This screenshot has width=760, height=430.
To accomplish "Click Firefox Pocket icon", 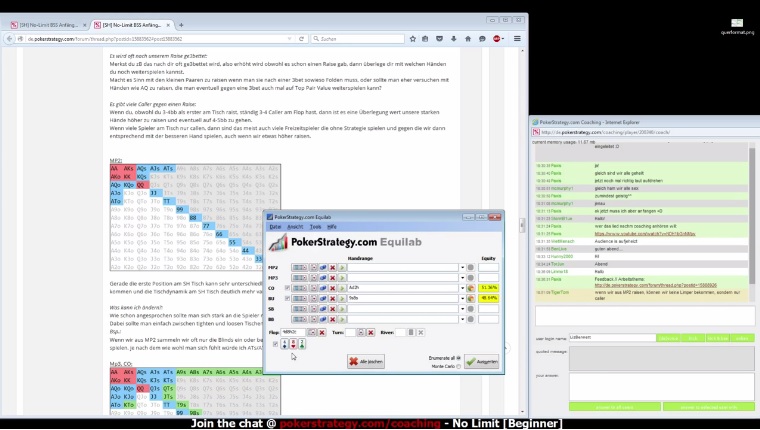I will (x=439, y=39).
